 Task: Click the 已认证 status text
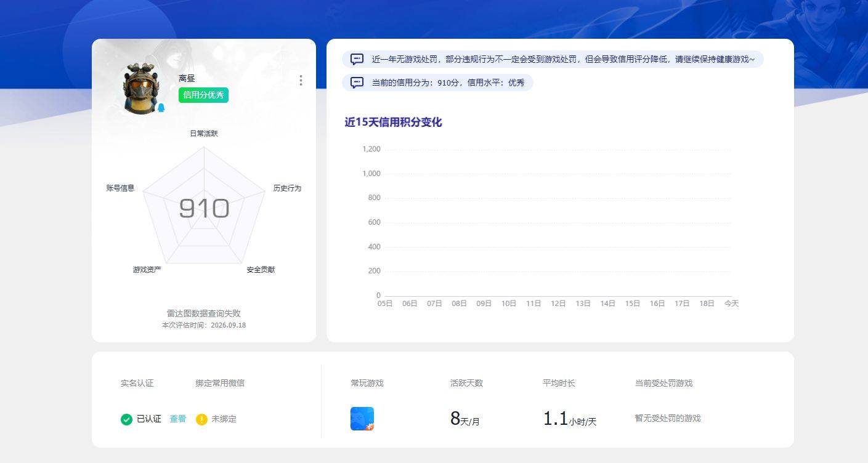[149, 419]
